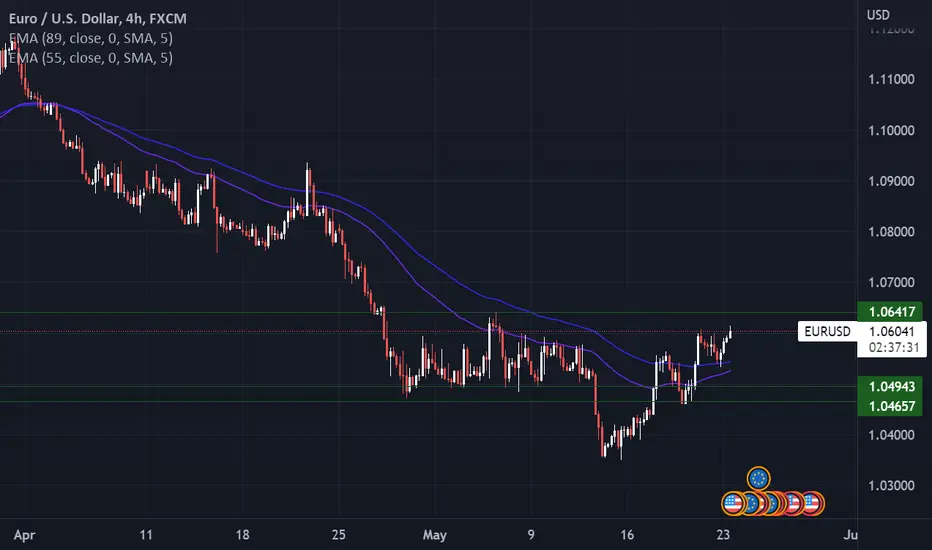The height and width of the screenshot is (550, 932).
Task: Select the Euro / U.S. Dollar symbol title
Action: tap(97, 18)
